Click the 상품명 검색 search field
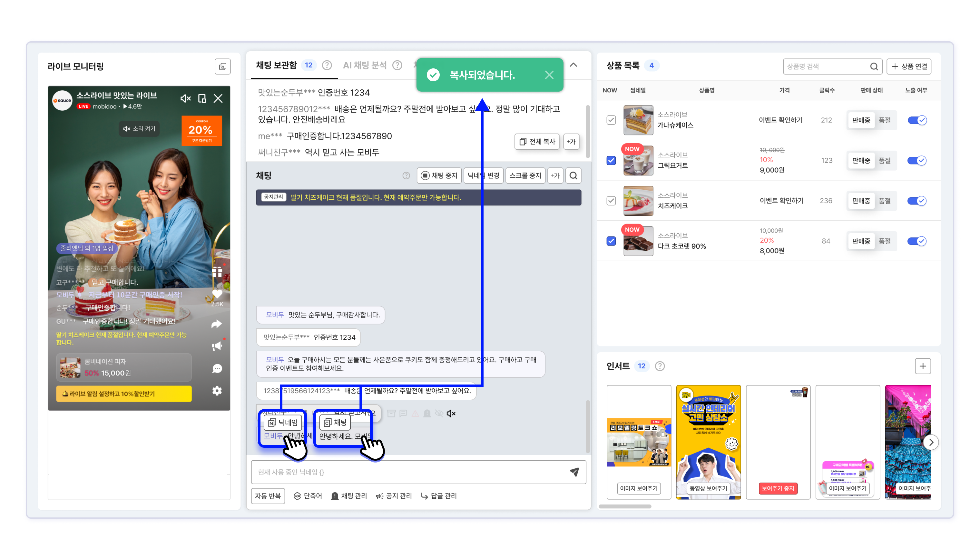980x560 pixels. coord(826,66)
